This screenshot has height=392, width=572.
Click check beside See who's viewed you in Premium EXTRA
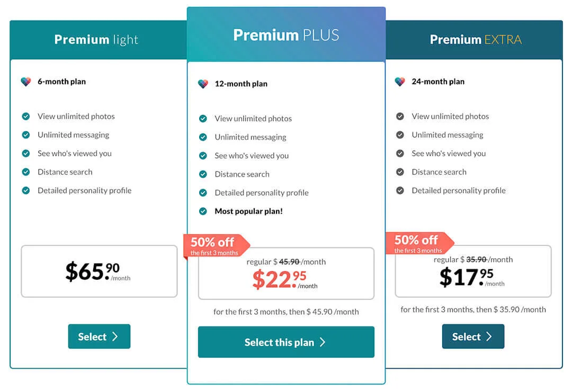(x=400, y=153)
